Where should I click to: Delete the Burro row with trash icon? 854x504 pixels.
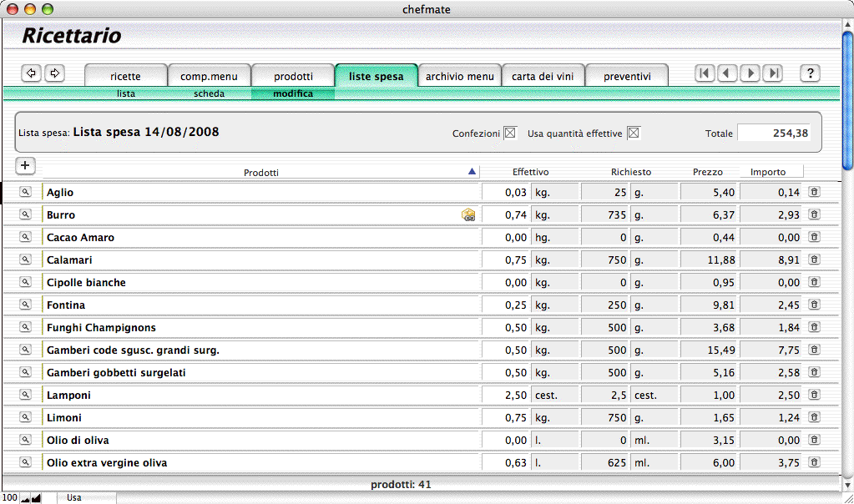[814, 214]
